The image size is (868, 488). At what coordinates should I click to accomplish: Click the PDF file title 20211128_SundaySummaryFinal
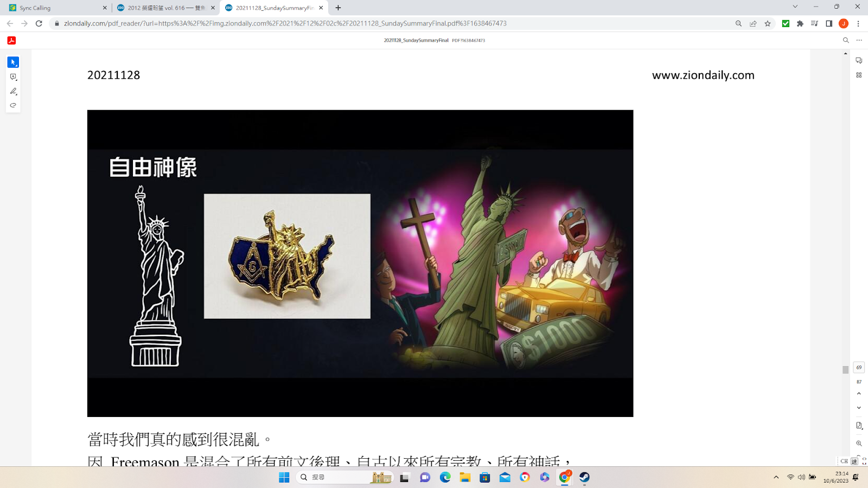pos(416,40)
